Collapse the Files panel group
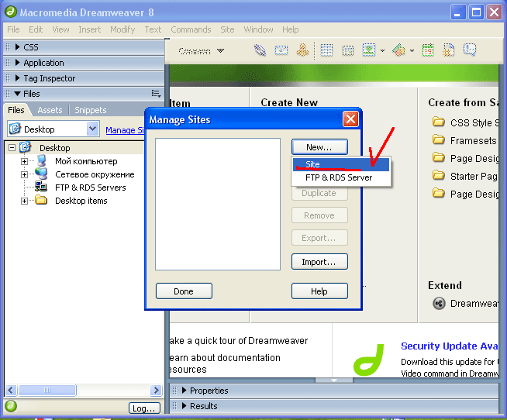The image size is (507, 420). pos(18,94)
